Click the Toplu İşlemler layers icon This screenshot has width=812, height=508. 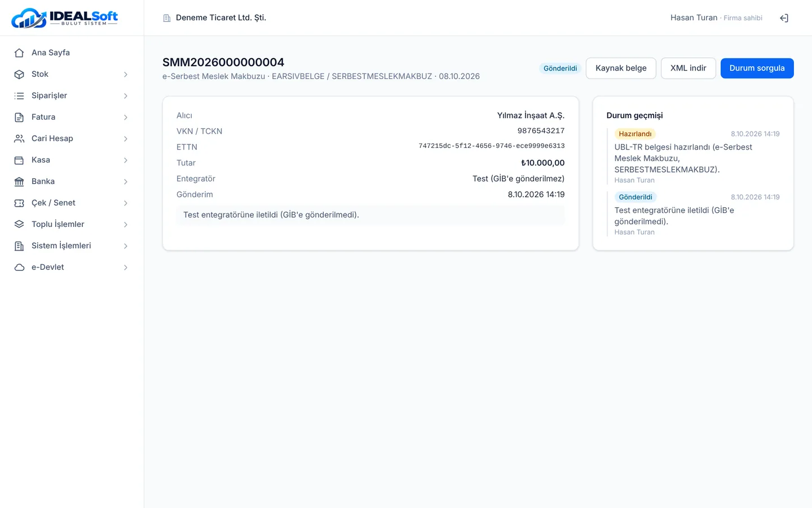19,224
